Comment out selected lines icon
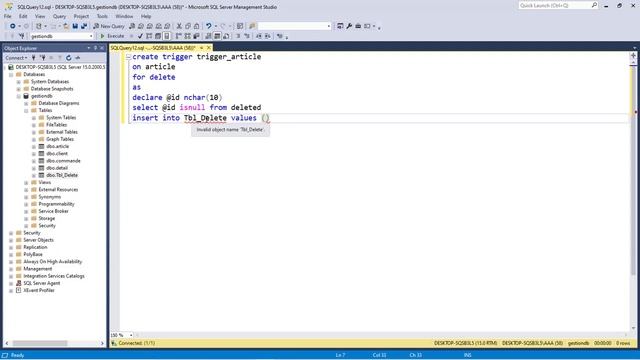640x360 pixels. point(238,36)
